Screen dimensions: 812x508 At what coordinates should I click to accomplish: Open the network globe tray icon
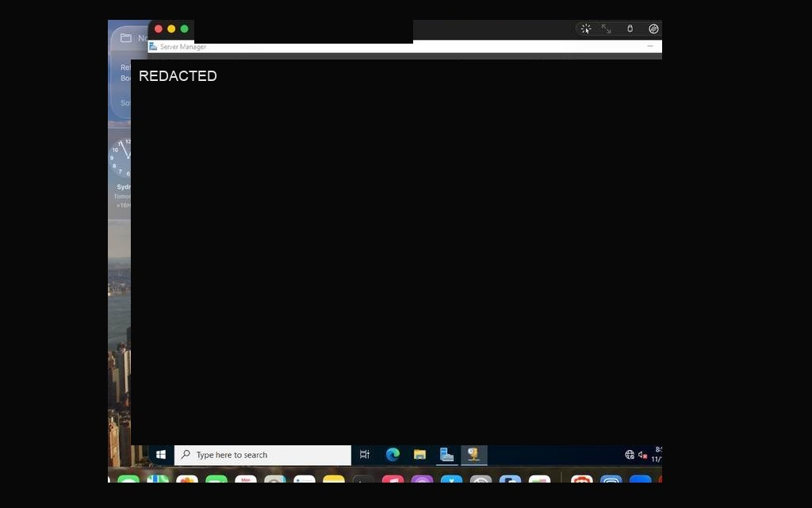[x=629, y=455]
